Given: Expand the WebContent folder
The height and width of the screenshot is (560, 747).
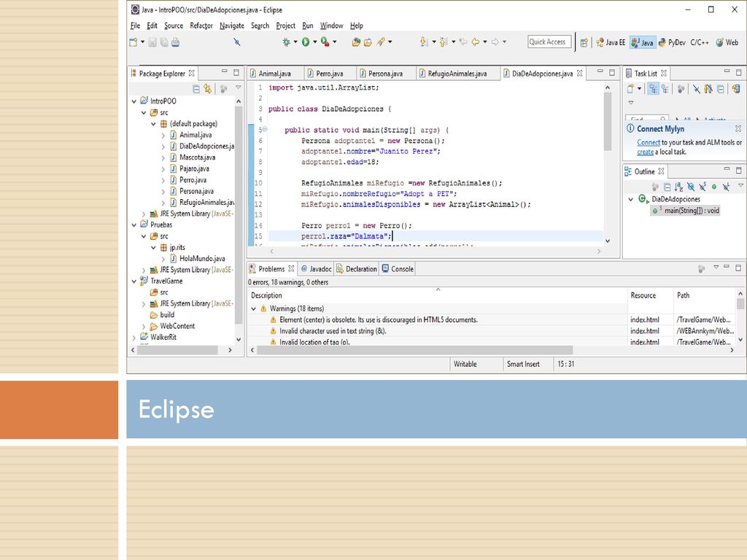Looking at the screenshot, I should tap(144, 327).
